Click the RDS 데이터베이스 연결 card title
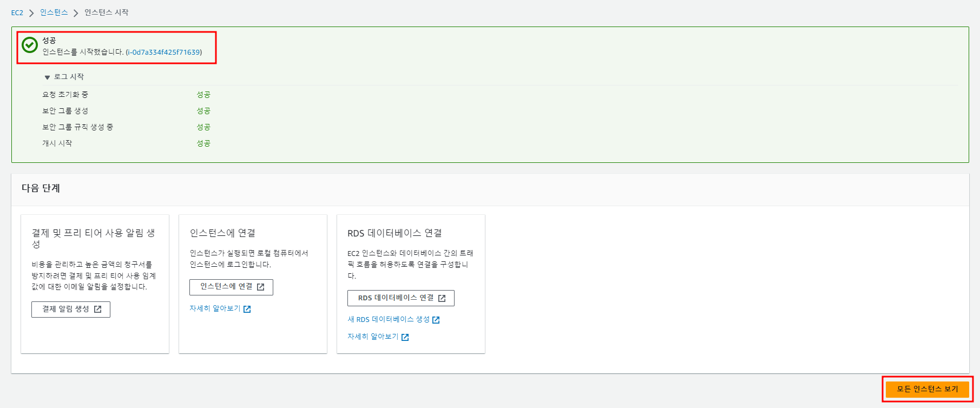Image resolution: width=980 pixels, height=408 pixels. [394, 233]
